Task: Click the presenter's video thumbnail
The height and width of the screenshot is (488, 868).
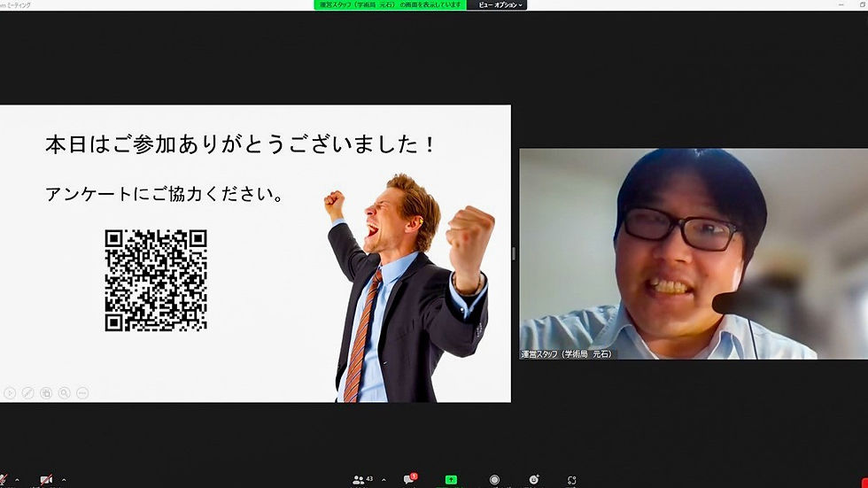Action: pyautogui.click(x=694, y=254)
